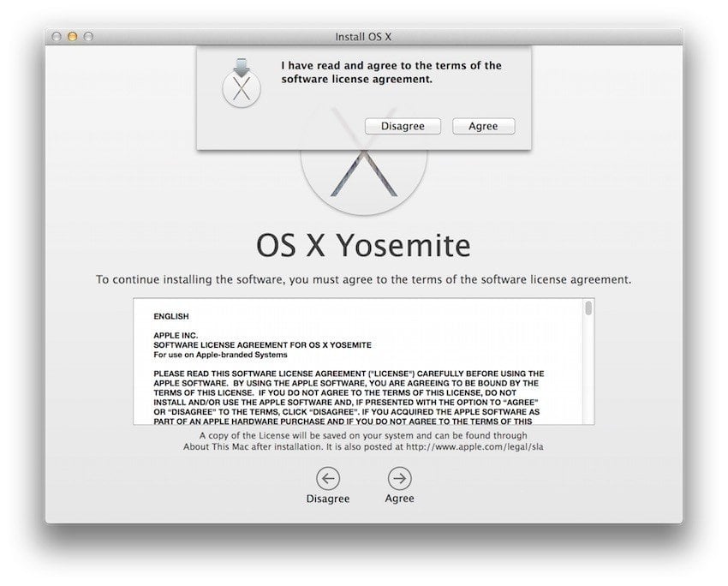Click 'APPLE INC.' line in license

(176, 335)
